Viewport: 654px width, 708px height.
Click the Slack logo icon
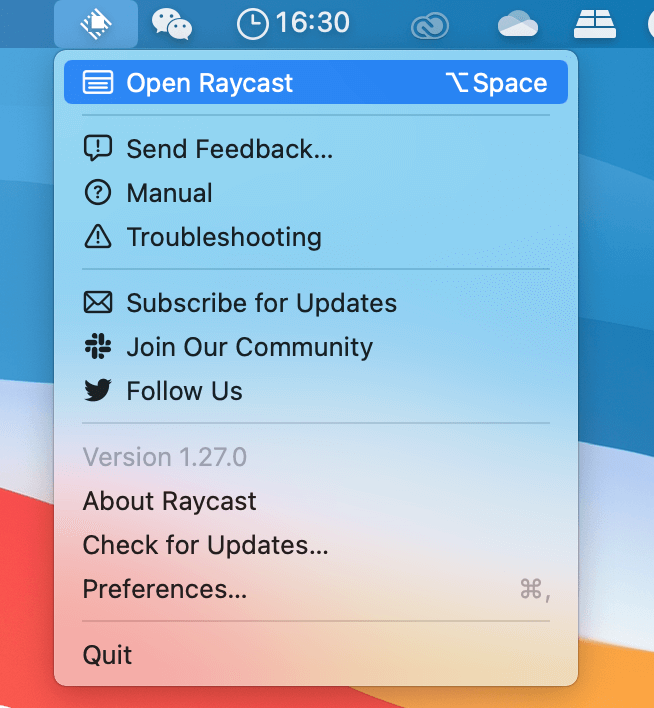tap(98, 347)
